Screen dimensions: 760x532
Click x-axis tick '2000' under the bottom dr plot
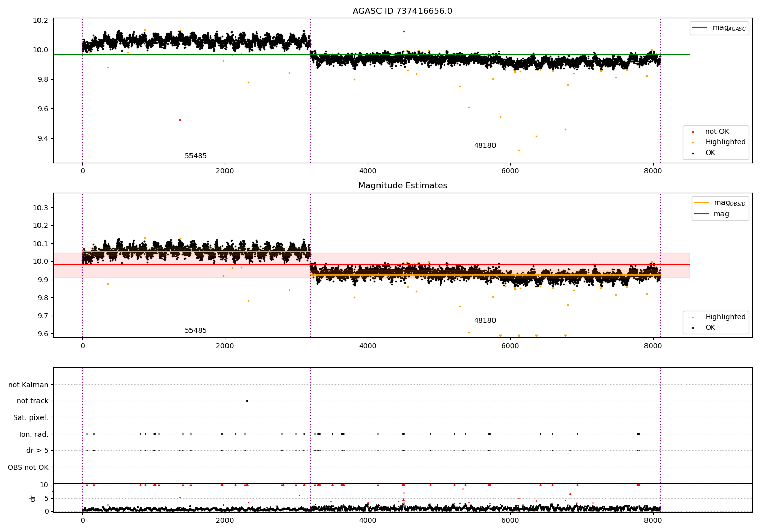pos(225,520)
